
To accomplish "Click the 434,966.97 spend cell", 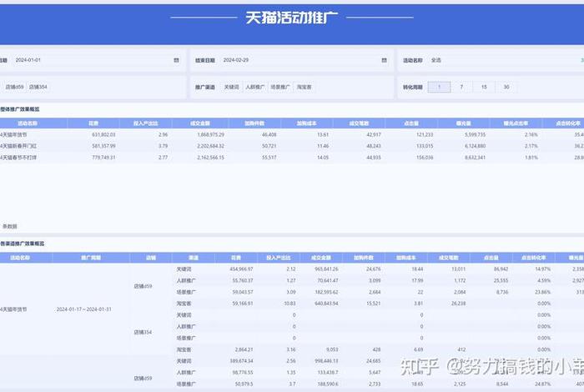I will pyautogui.click(x=241, y=269).
